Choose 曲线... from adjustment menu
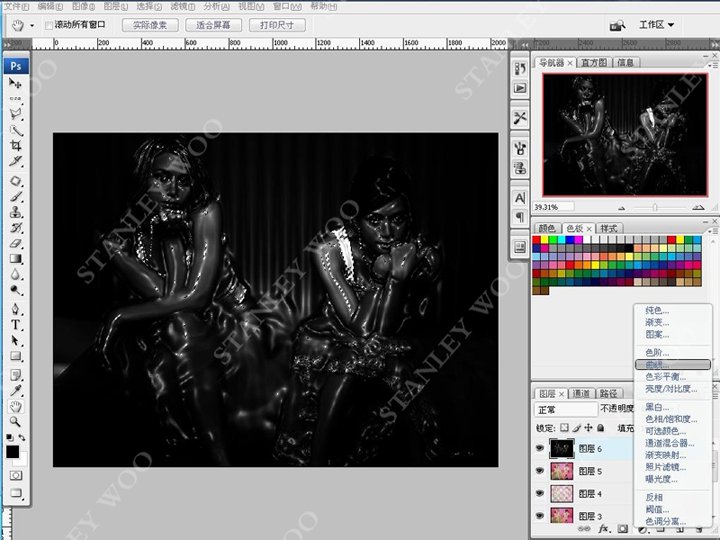 (673, 365)
